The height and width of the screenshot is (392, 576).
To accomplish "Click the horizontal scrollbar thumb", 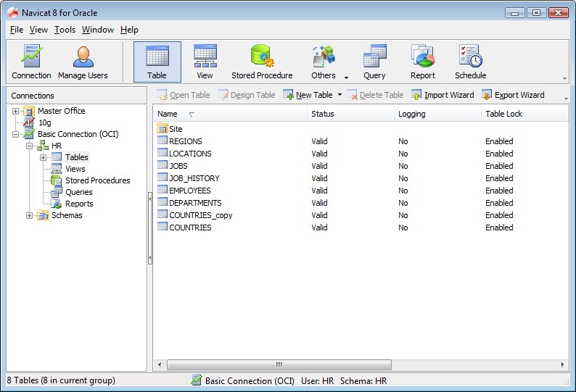I will [279, 364].
